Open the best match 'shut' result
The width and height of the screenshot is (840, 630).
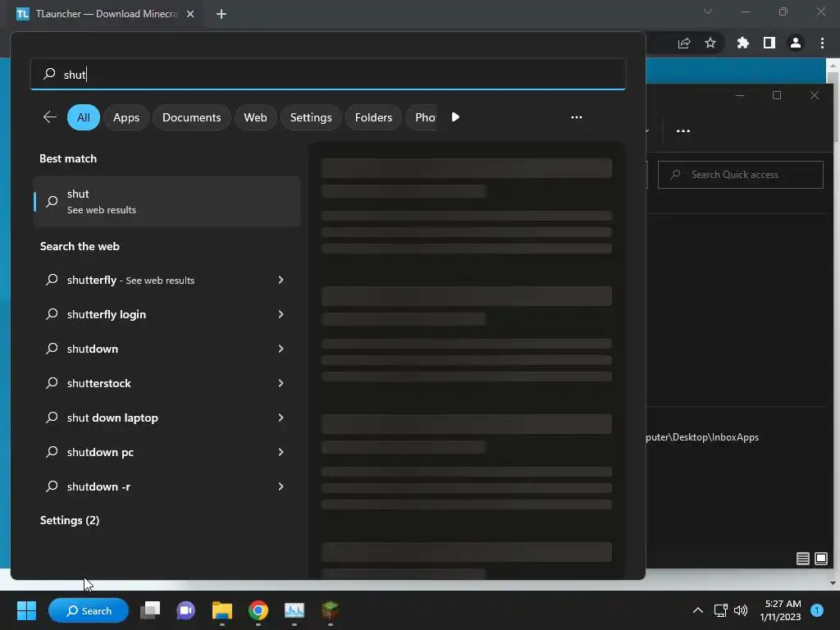pyautogui.click(x=167, y=202)
